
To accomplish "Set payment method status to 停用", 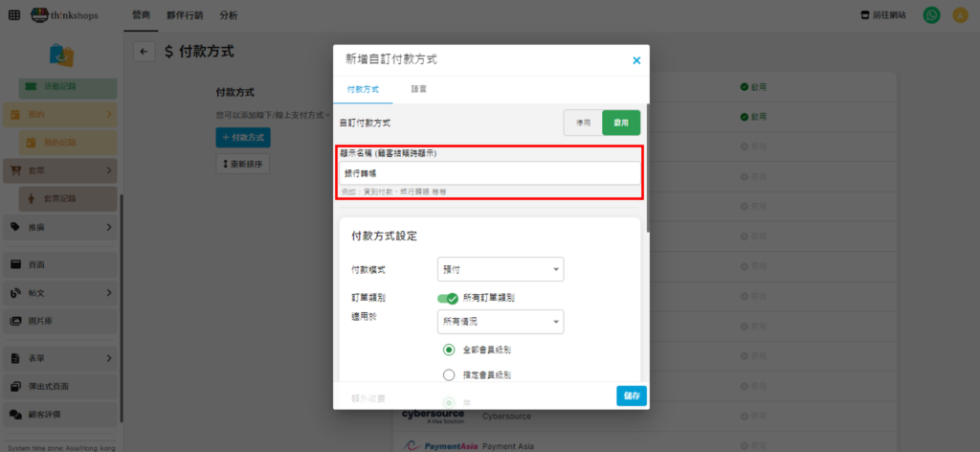I will 583,124.
